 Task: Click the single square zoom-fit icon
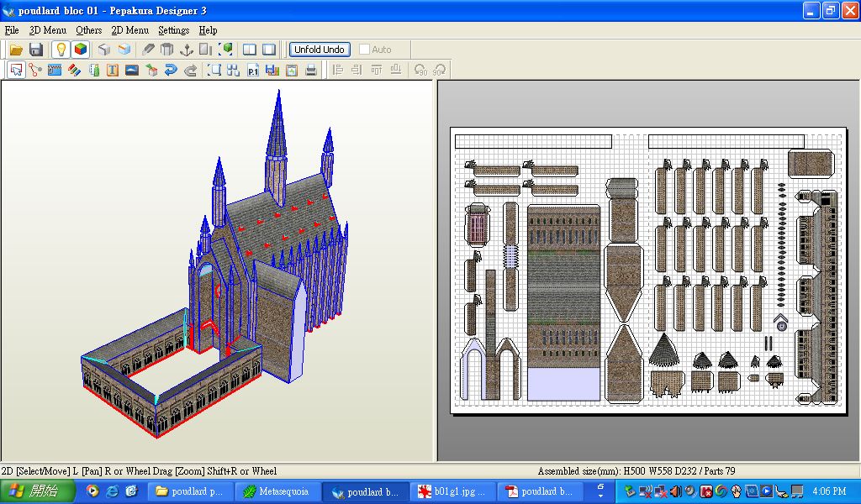(x=214, y=71)
